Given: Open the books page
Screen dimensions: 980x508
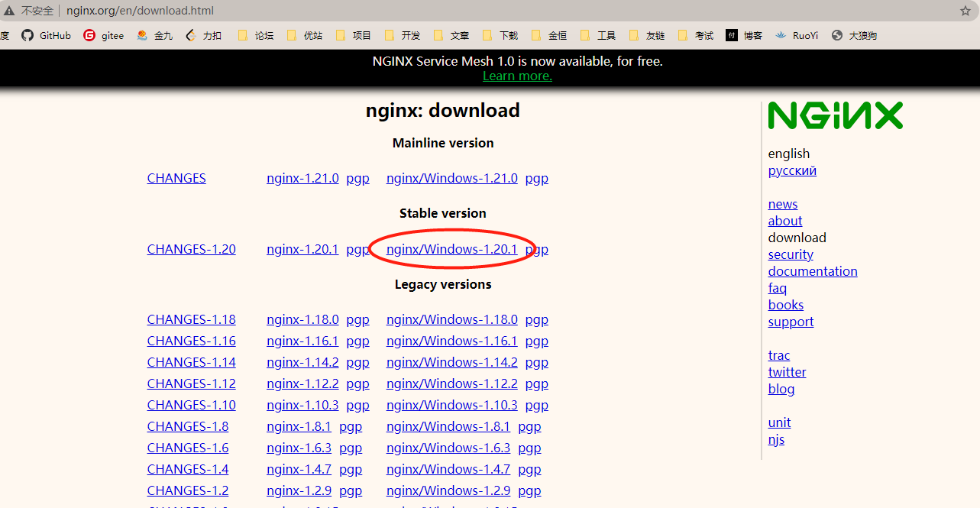Looking at the screenshot, I should click(x=786, y=305).
